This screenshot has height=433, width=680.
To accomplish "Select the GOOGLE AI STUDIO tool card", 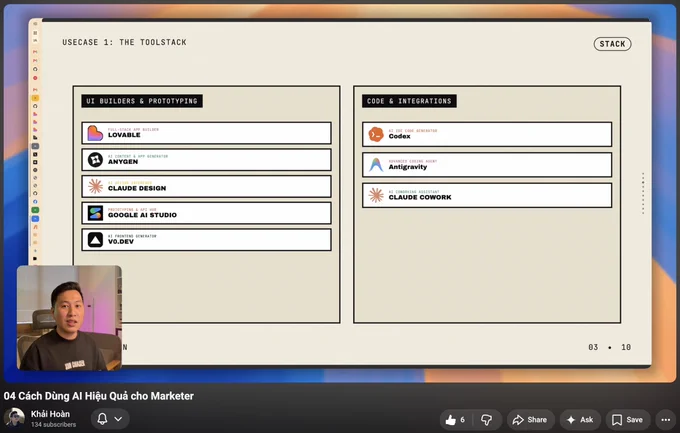I will [x=206, y=213].
